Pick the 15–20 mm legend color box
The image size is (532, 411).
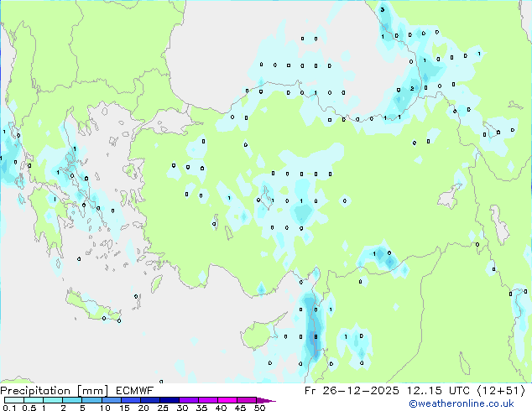pos(130,400)
